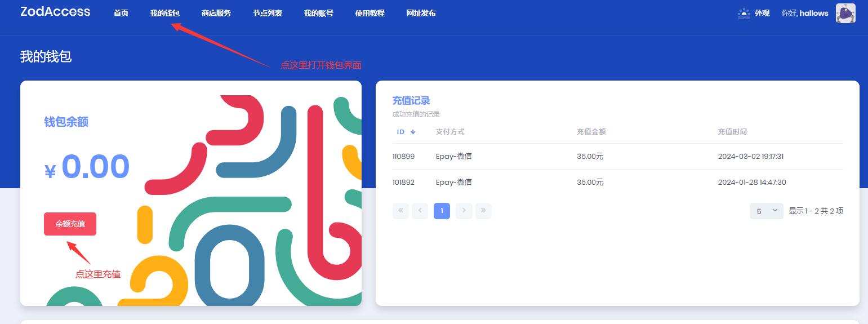The width and height of the screenshot is (868, 324).
Task: Go to next page of records
Action: coord(464,211)
